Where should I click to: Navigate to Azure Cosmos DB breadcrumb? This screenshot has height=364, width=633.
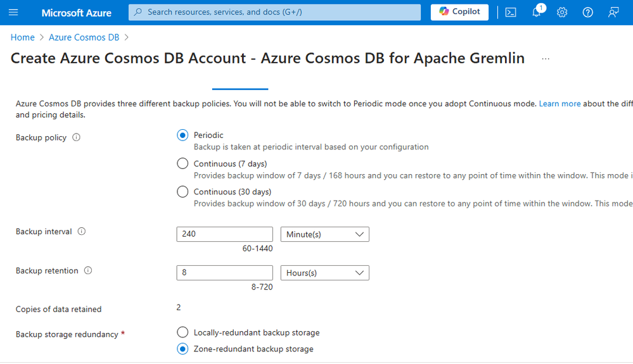click(x=84, y=37)
